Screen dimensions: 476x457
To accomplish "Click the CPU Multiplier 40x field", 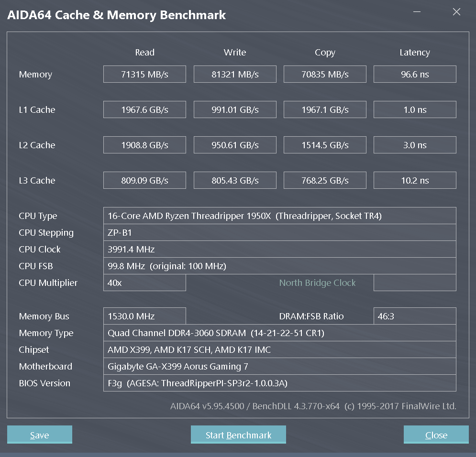I will [144, 283].
